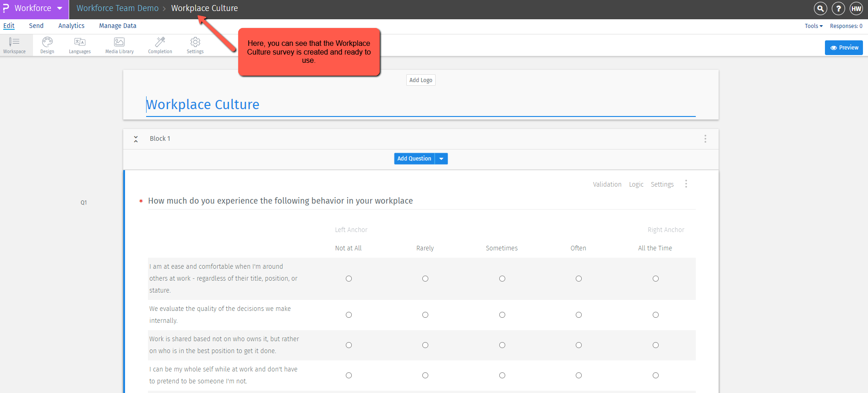868x393 pixels.
Task: Expand the Add Question dropdown arrow
Action: click(441, 159)
